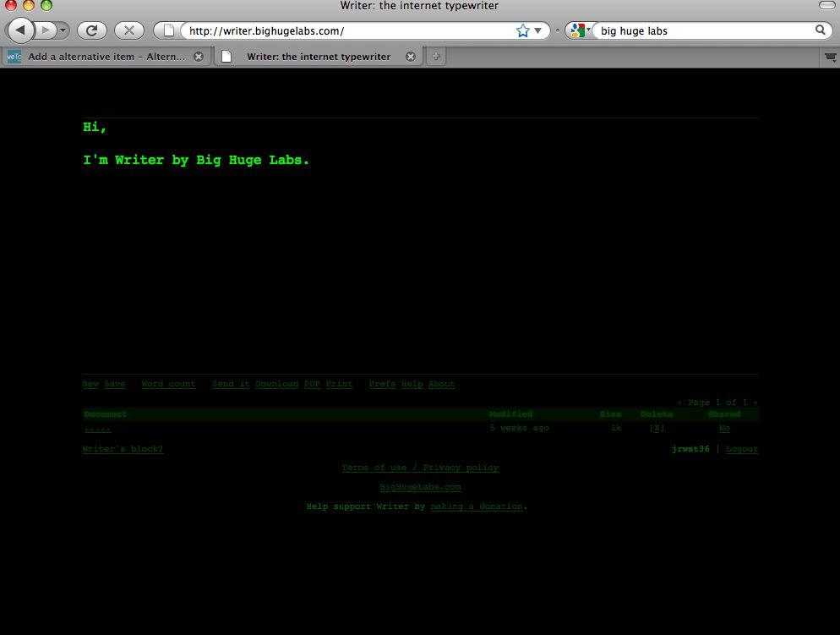840x635 pixels.
Task: Open the 'Prefs' link
Action: point(383,384)
